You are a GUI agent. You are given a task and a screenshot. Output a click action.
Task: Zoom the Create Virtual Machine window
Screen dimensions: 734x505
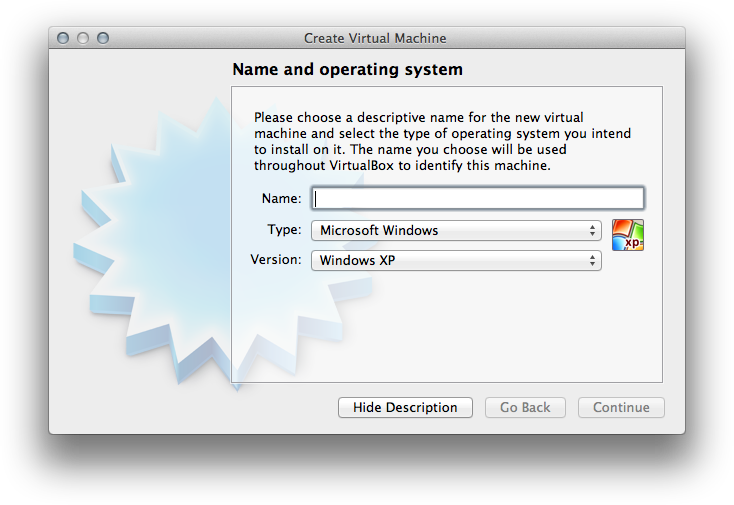[x=103, y=38]
